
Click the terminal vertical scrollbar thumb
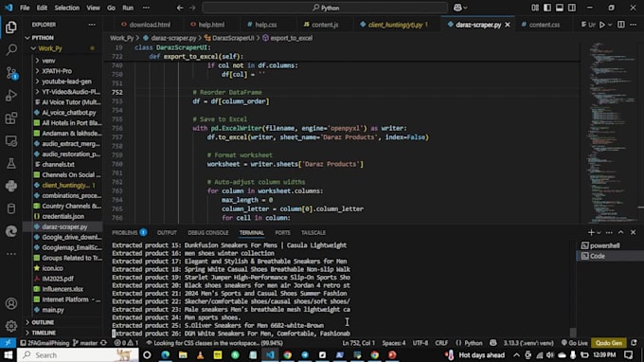[x=573, y=332]
